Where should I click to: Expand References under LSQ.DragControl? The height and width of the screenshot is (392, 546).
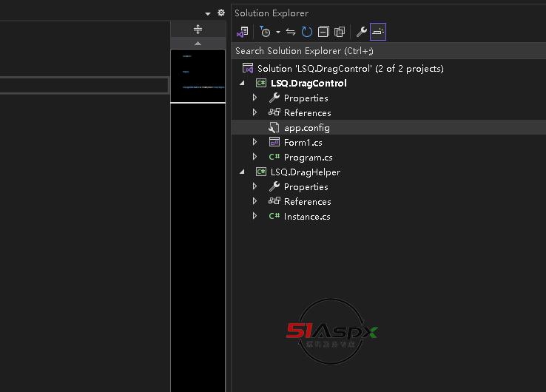(255, 113)
